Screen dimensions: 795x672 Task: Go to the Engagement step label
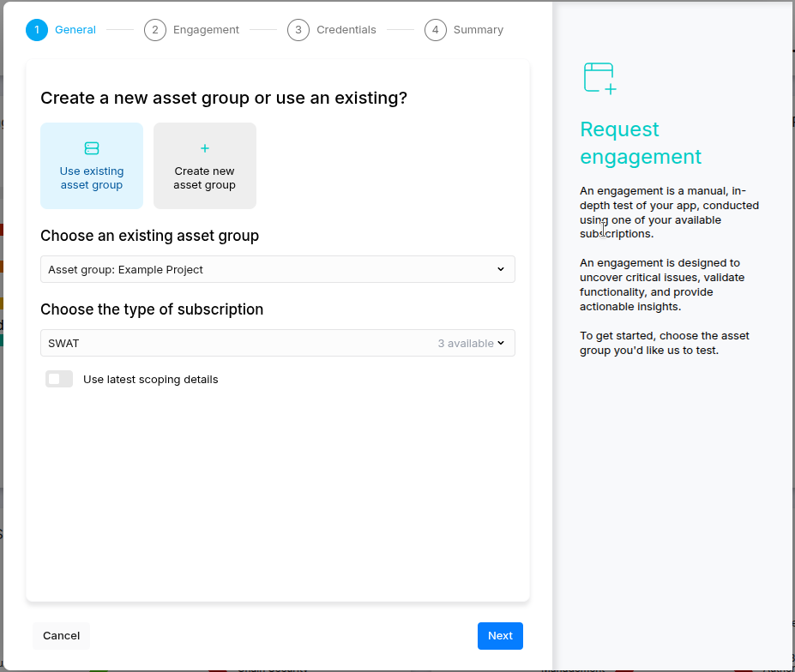click(x=206, y=30)
